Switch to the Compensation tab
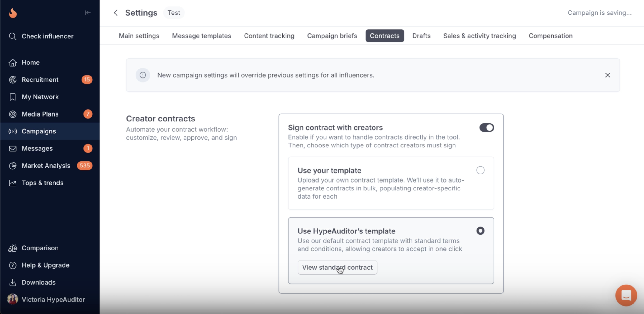 pos(550,36)
